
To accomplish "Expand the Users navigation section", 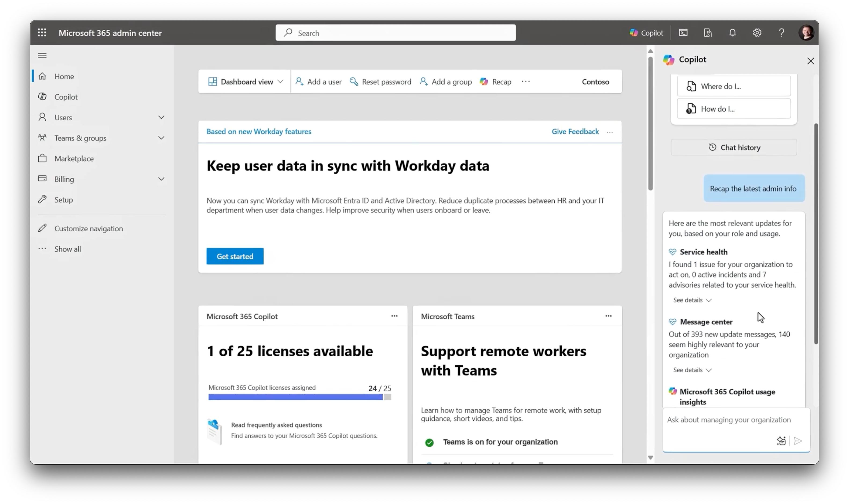I will click(161, 117).
